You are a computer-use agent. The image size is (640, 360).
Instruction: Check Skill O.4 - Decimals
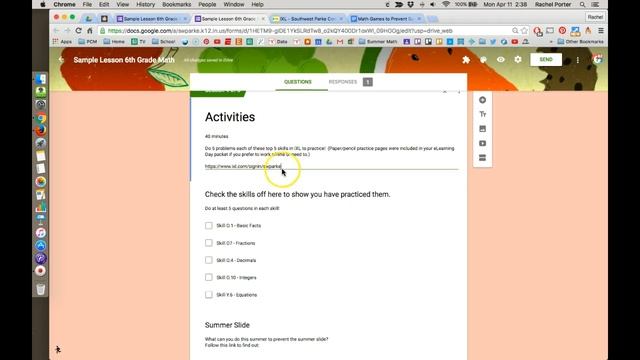[x=209, y=260]
